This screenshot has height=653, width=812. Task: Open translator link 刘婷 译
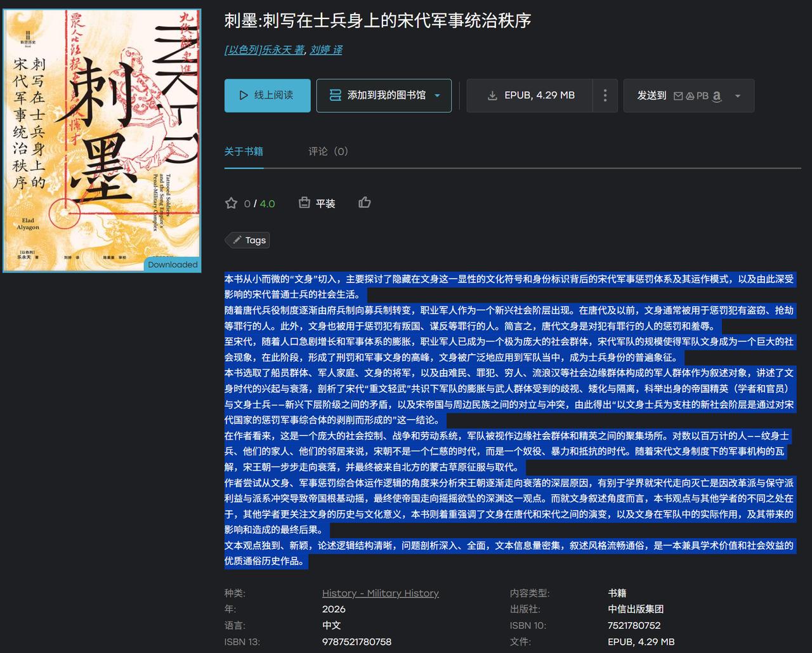tap(326, 49)
